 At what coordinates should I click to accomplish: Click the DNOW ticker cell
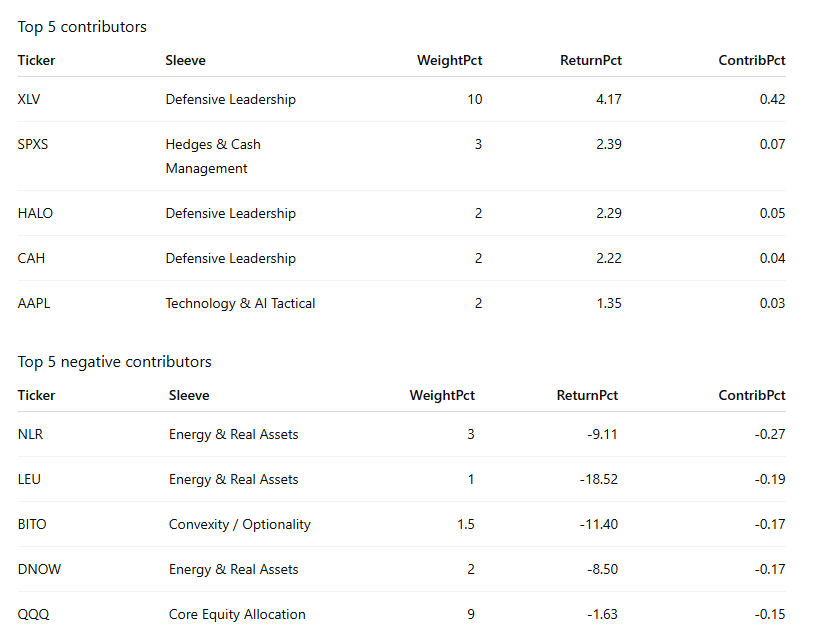[40, 569]
